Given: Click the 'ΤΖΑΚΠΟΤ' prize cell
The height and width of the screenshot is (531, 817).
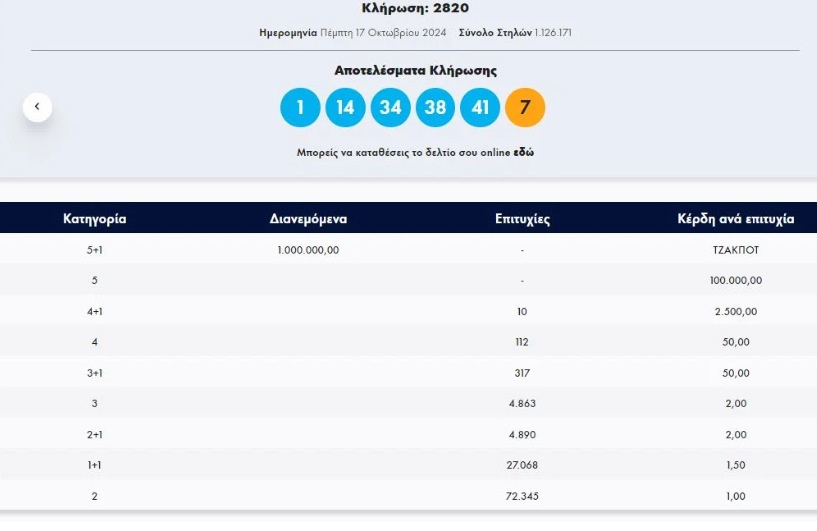Looking at the screenshot, I should pyautogui.click(x=736, y=250).
